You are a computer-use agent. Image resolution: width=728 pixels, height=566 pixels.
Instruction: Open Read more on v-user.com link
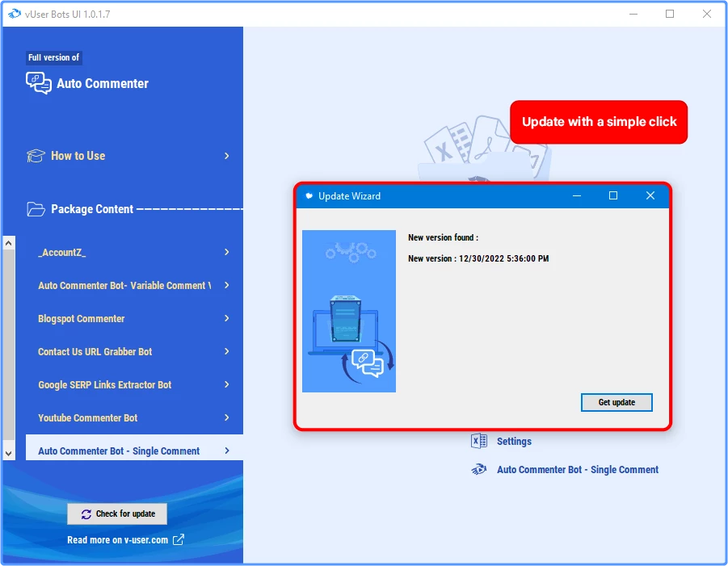click(117, 540)
